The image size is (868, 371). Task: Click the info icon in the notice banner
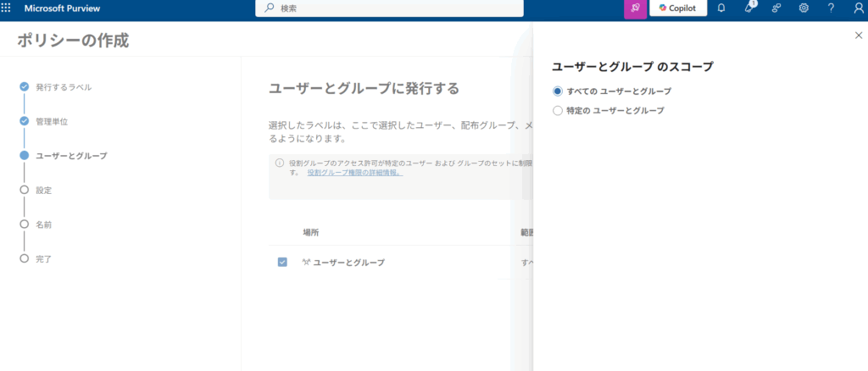(280, 163)
